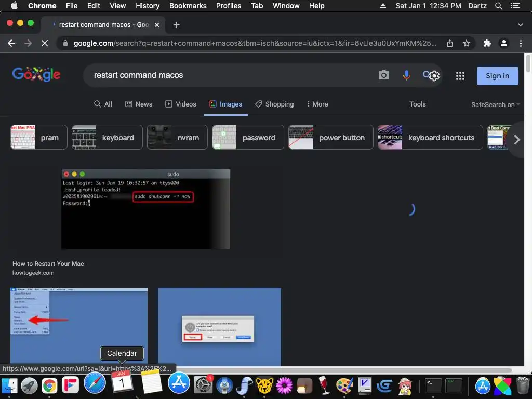Open the Profiles menu
This screenshot has width=532, height=399.
[229, 6]
